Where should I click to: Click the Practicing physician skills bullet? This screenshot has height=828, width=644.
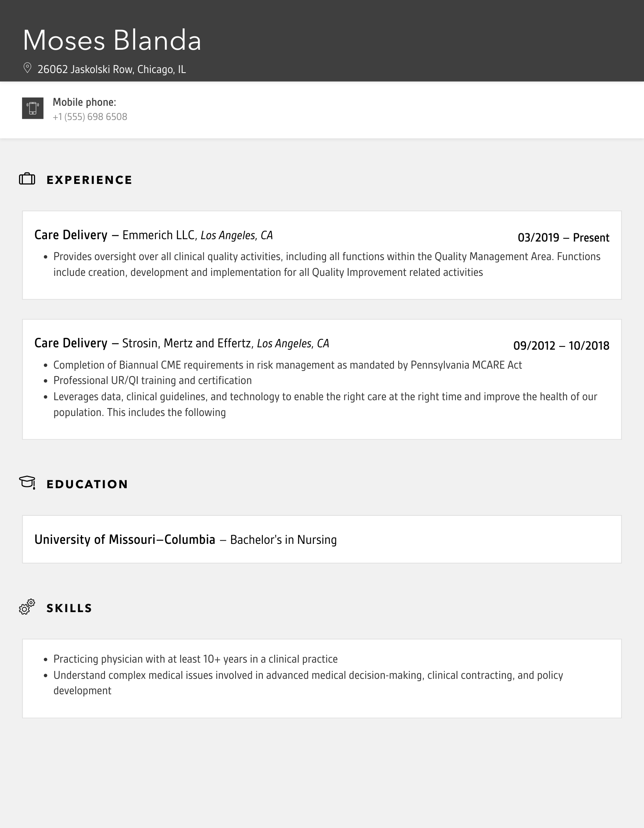[195, 659]
